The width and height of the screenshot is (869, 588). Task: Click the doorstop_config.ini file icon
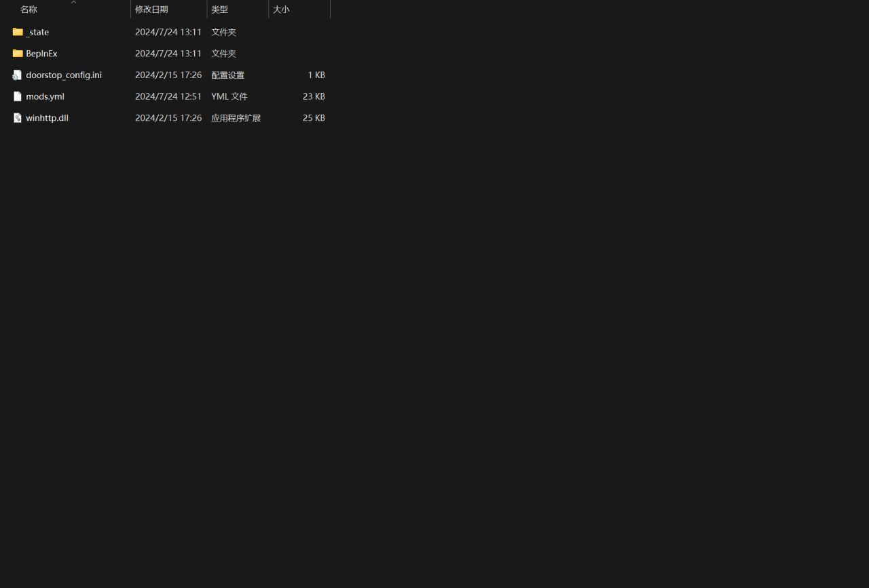(18, 75)
